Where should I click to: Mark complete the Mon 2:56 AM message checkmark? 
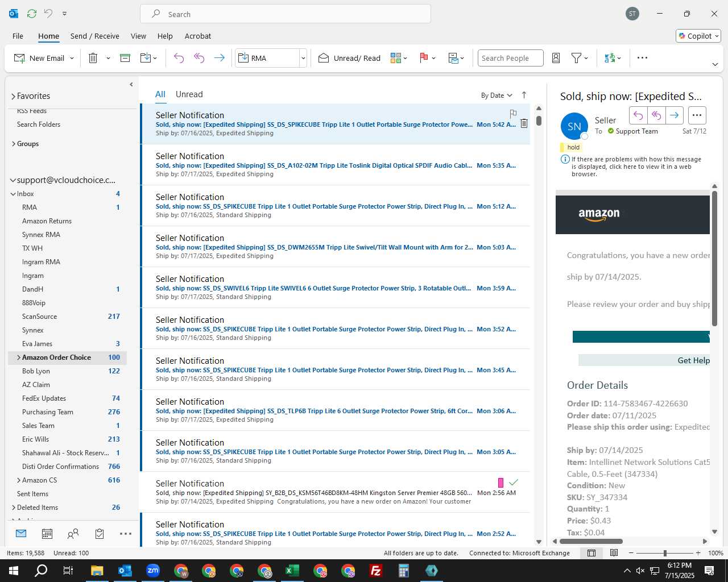514,483
